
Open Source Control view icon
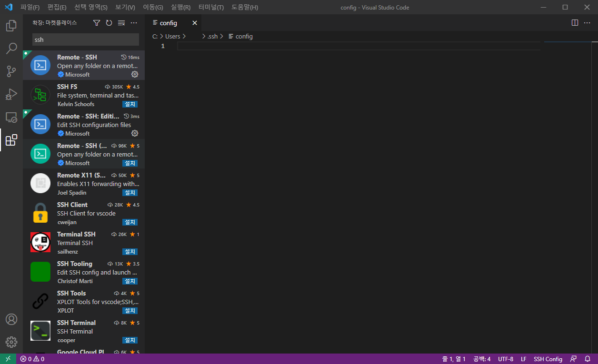[11, 71]
